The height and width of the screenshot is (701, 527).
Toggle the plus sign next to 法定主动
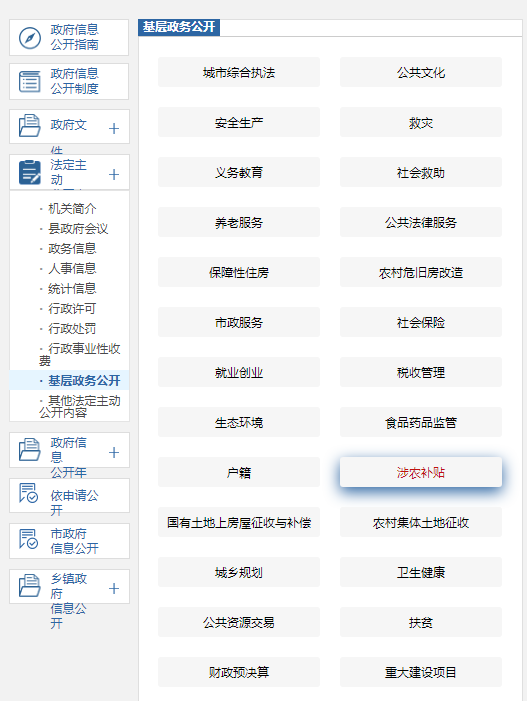coord(114,174)
